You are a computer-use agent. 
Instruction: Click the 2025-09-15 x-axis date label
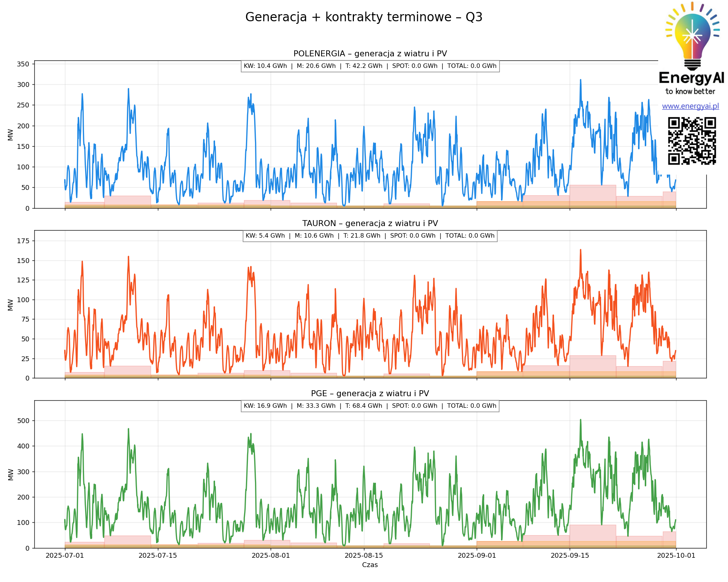[570, 556]
